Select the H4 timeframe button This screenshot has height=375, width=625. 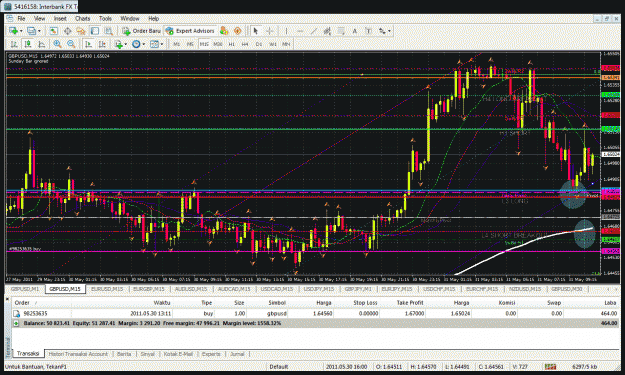click(x=245, y=44)
